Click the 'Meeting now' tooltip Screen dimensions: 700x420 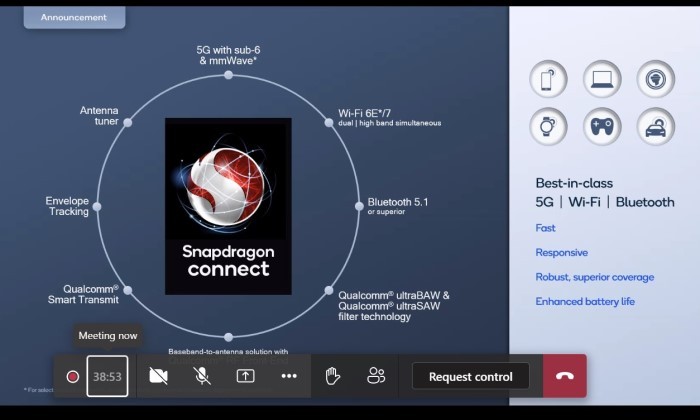click(x=108, y=336)
